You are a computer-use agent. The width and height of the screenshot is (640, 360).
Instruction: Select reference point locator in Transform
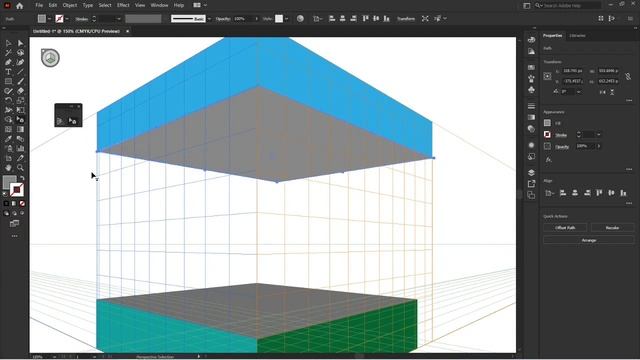[x=547, y=76]
